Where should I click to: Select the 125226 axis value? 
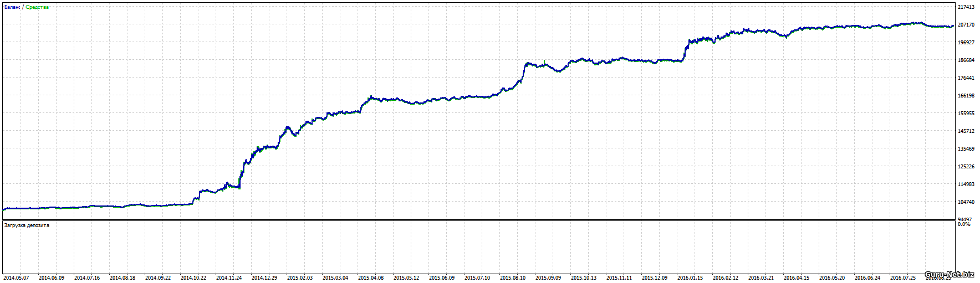[x=966, y=167]
